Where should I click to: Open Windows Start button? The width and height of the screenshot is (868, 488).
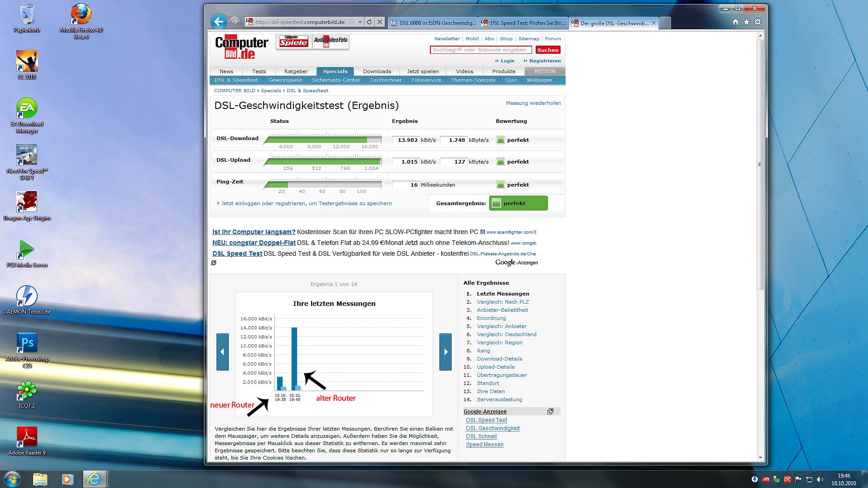12,479
